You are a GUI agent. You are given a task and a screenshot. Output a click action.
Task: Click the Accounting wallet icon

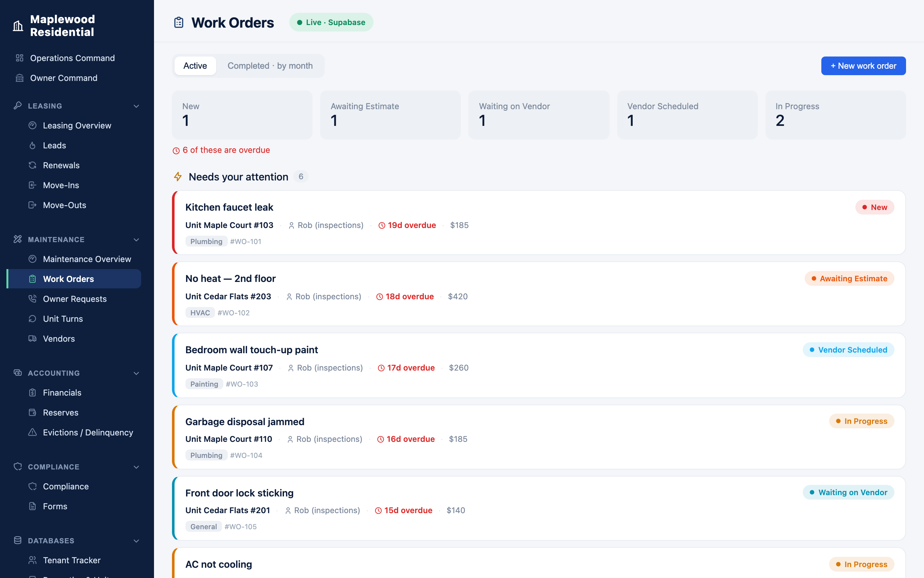pyautogui.click(x=18, y=373)
